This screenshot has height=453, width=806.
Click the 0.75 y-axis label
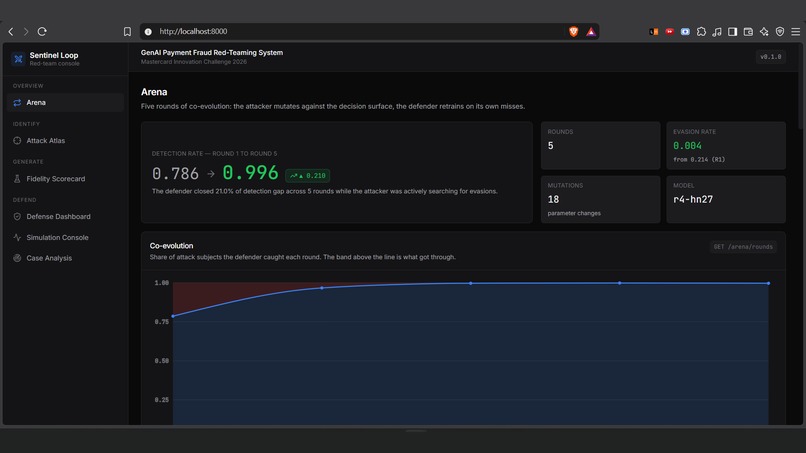161,322
